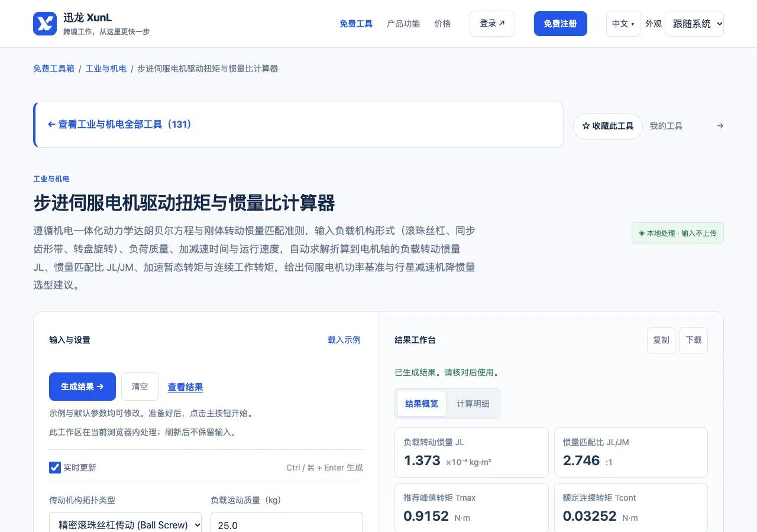This screenshot has height=532, width=757.
Task: Click the 0.9152 peak torque value
Action: pyautogui.click(x=426, y=516)
